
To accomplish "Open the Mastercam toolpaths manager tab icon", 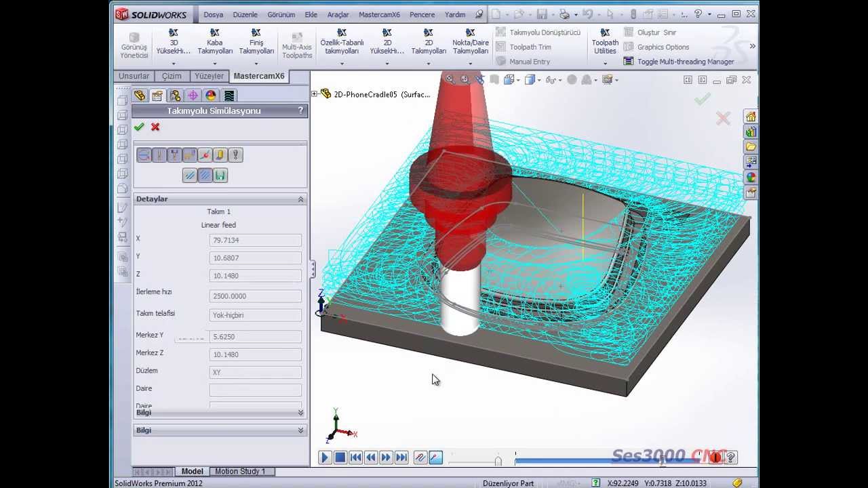I will (x=140, y=96).
